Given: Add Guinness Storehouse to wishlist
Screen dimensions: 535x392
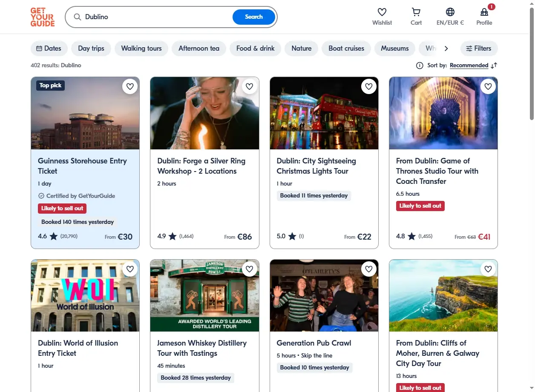Looking at the screenshot, I should coord(130,86).
